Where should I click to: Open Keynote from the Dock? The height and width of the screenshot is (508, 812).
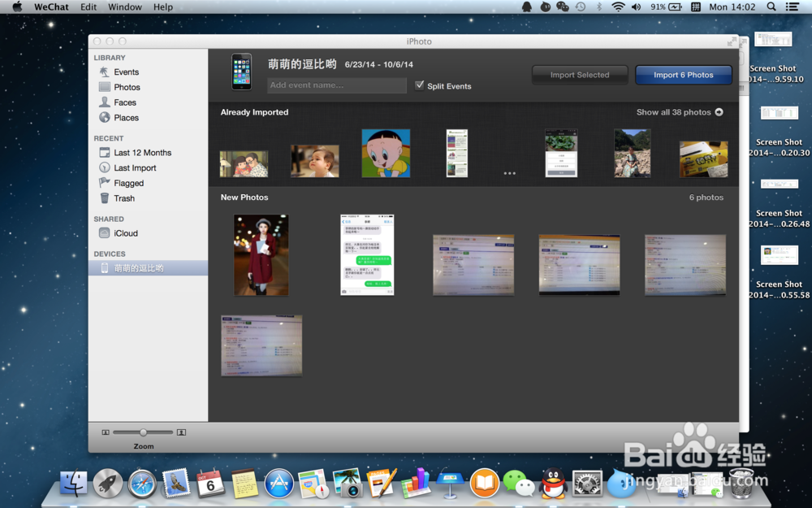450,483
